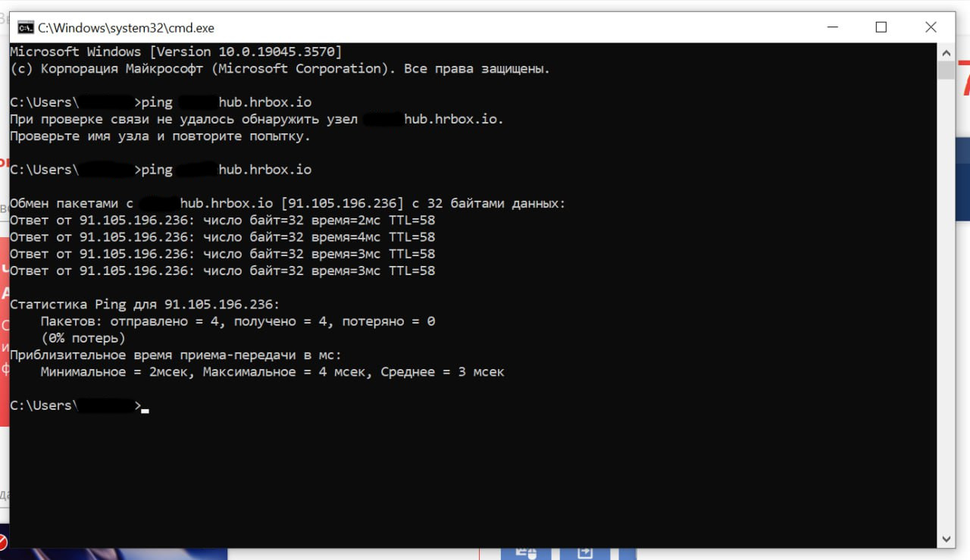Maximize the cmd.exe window
This screenshot has width=970, height=560.
click(x=881, y=27)
